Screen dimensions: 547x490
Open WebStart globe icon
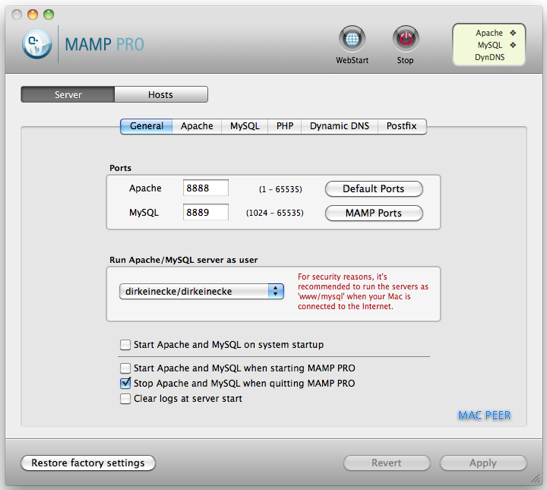pyautogui.click(x=352, y=38)
